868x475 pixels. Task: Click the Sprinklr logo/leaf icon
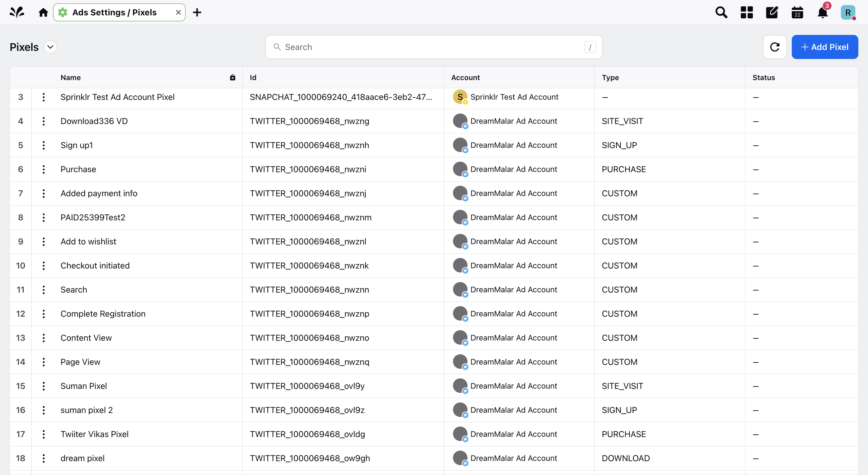tap(17, 12)
